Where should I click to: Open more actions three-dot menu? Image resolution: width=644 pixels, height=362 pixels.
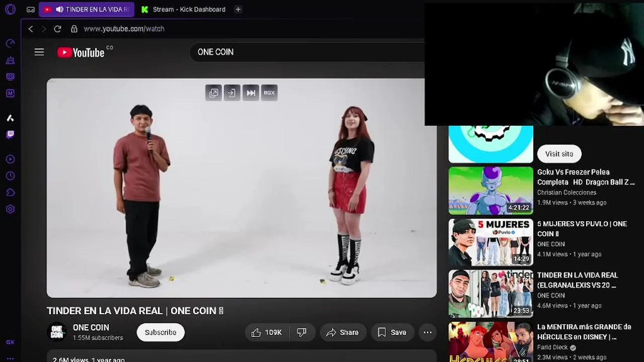point(428,332)
